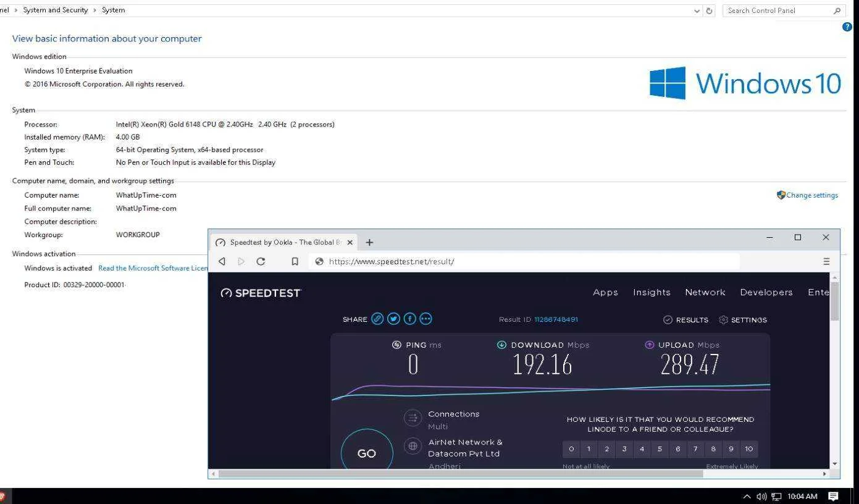Viewport: 859px width, 504px height.
Task: Go back in the browser window
Action: pyautogui.click(x=222, y=261)
